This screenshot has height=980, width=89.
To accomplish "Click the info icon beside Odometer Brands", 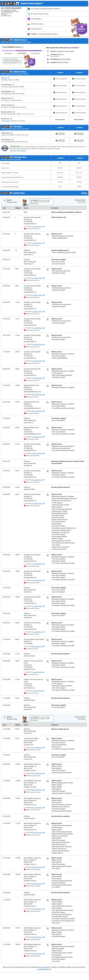I will (x=12, y=140).
